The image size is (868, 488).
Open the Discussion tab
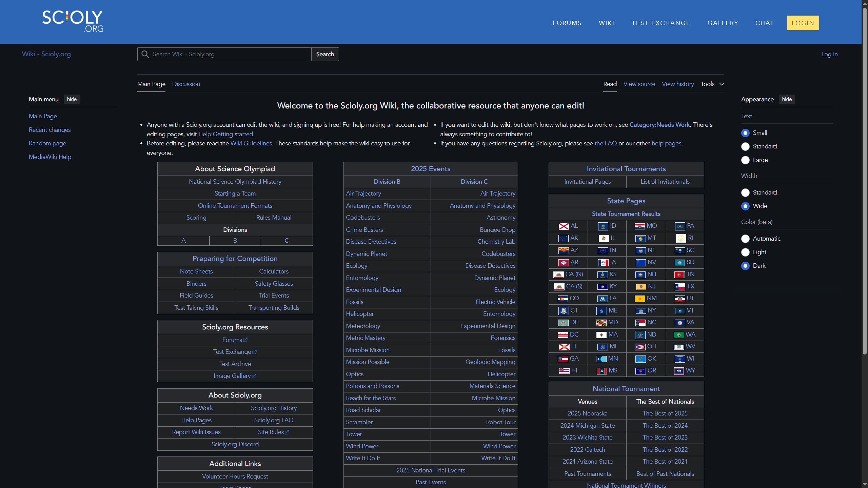click(186, 84)
